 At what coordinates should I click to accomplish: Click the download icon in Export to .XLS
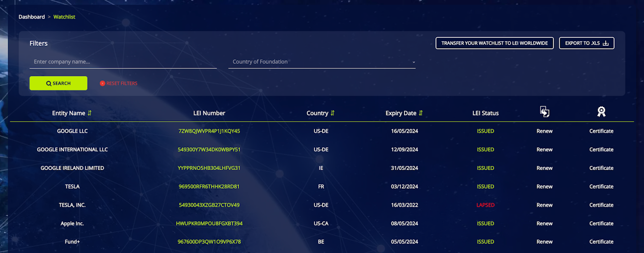pyautogui.click(x=606, y=43)
